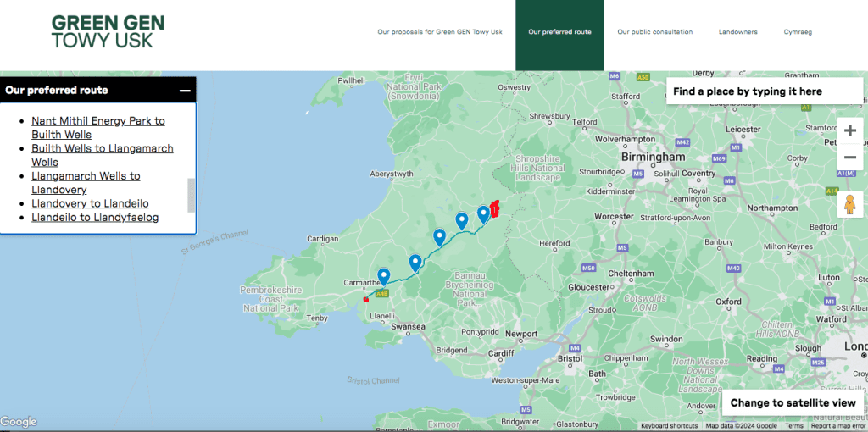Switch language to Cymraeg
This screenshot has height=432, width=868.
click(798, 32)
